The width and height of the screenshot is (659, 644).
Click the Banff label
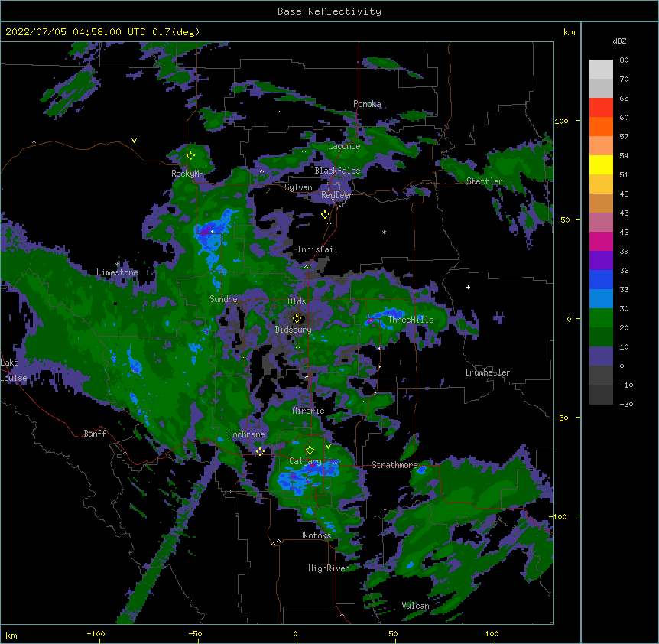point(95,434)
